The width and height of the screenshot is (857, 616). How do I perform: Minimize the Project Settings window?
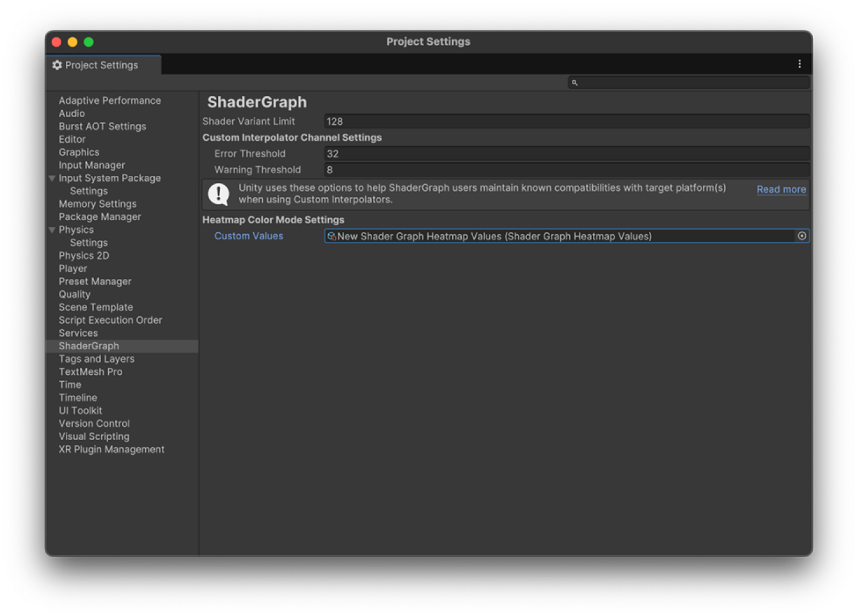(72, 42)
